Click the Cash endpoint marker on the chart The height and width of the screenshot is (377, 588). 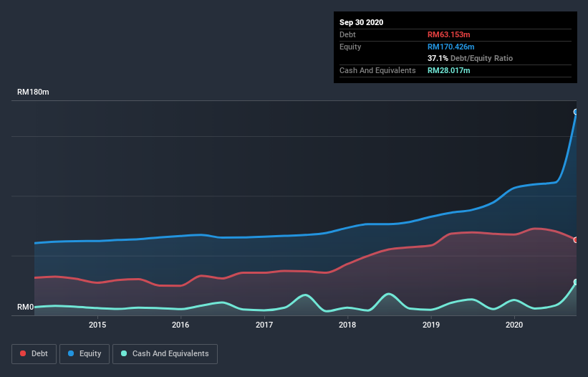point(576,282)
